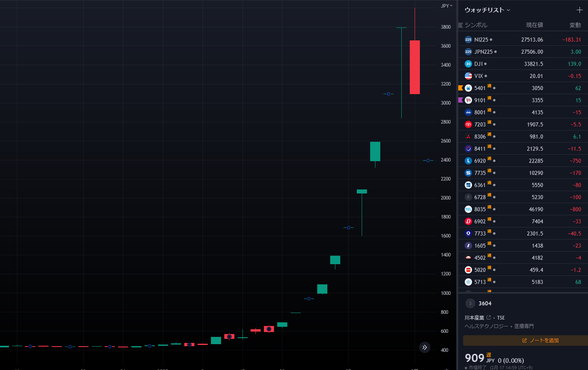Toggle the orange flag on symbol 5401
The height and width of the screenshot is (370, 588).
(x=461, y=88)
